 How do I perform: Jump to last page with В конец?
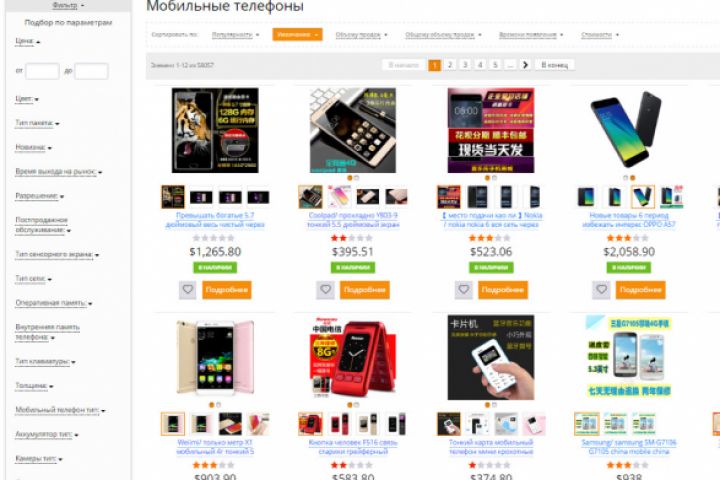point(555,65)
